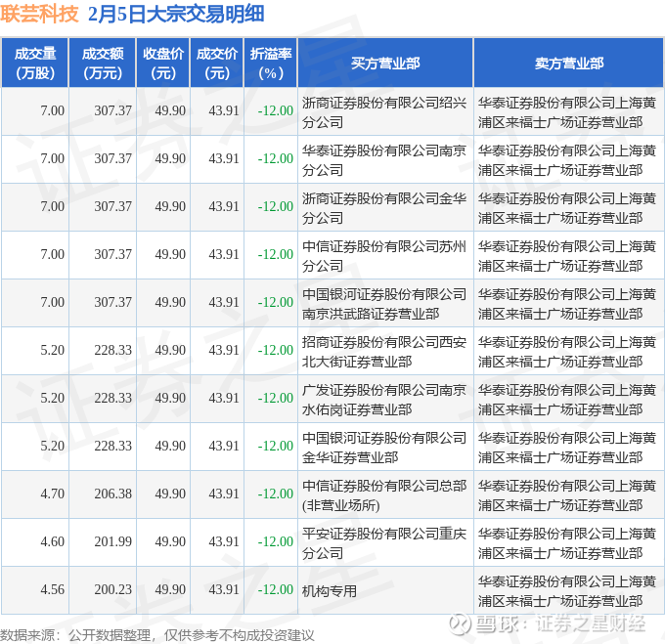665x644 pixels.
Task: Click the 折溢率(%) column header
Action: point(271,63)
